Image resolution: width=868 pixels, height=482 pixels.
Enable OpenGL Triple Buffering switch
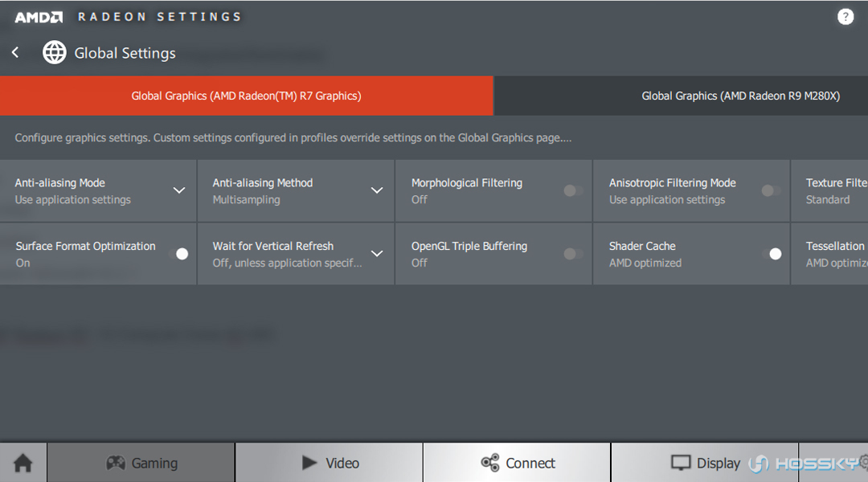(x=573, y=253)
